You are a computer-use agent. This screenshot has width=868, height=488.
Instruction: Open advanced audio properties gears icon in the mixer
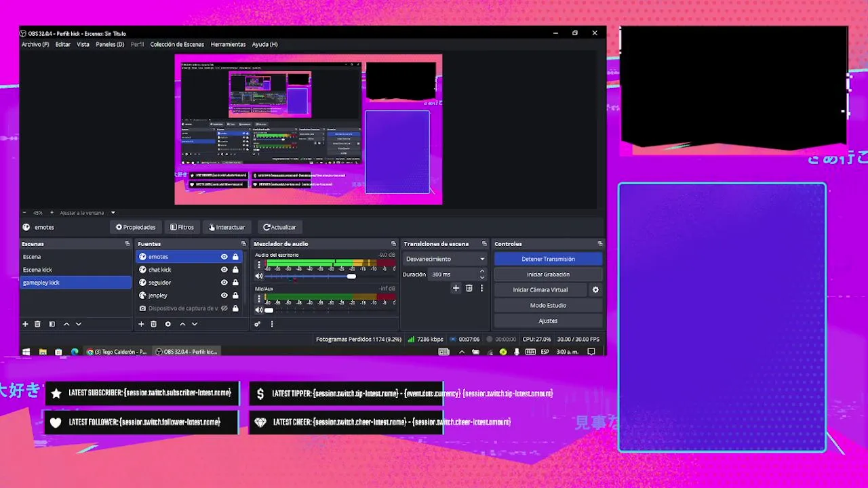pos(258,324)
